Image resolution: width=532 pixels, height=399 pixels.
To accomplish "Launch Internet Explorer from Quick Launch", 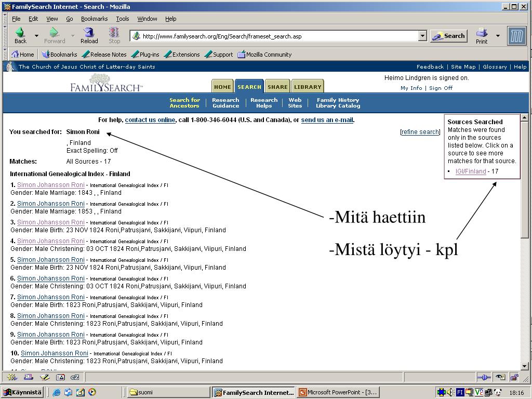I will 56,392.
